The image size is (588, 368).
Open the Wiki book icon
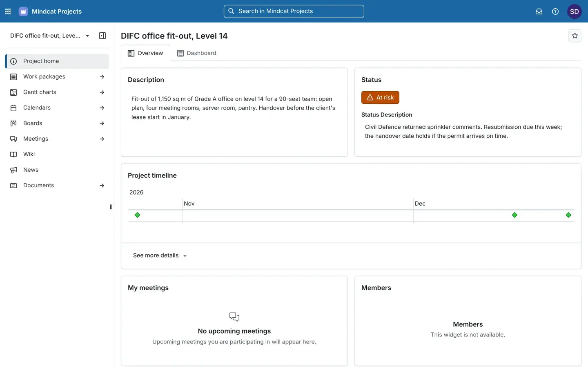pos(13,154)
